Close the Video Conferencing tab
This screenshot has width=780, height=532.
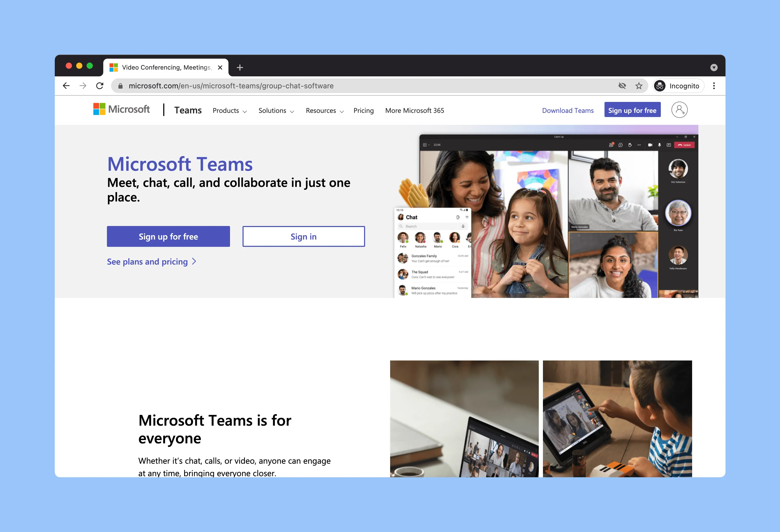click(220, 68)
